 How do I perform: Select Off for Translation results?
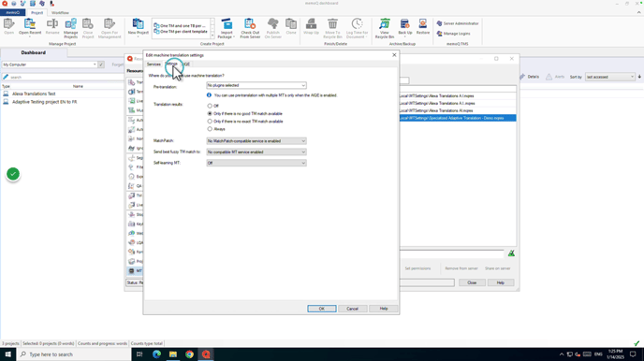click(x=210, y=106)
